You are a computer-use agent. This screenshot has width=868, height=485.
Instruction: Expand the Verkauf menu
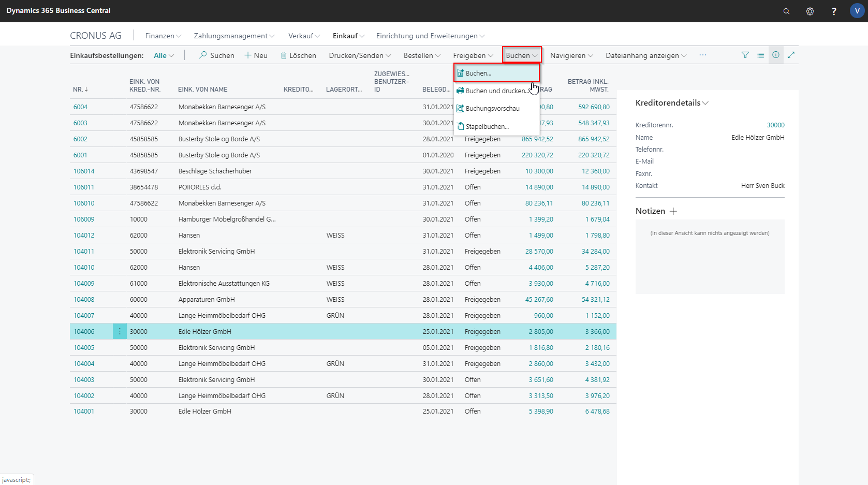point(304,36)
